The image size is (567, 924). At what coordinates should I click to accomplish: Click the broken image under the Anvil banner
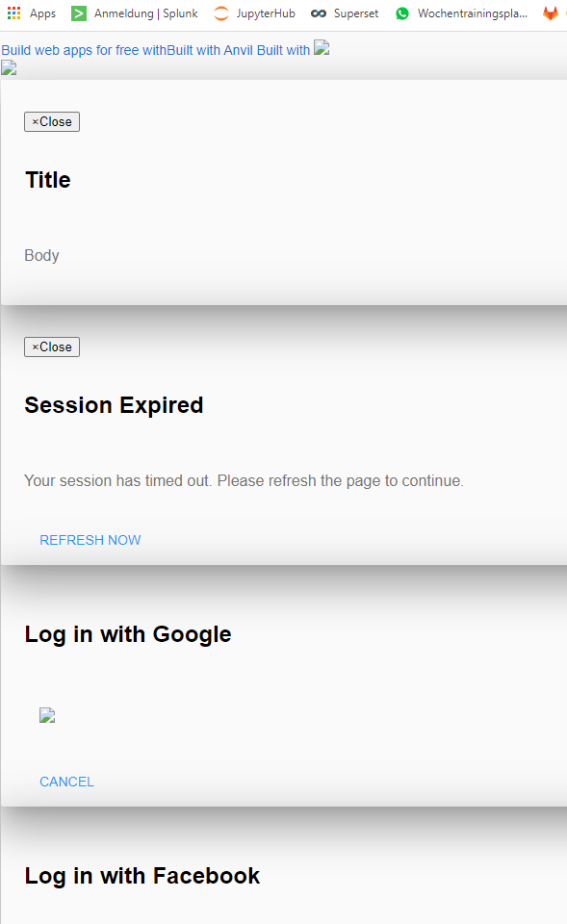[9, 67]
